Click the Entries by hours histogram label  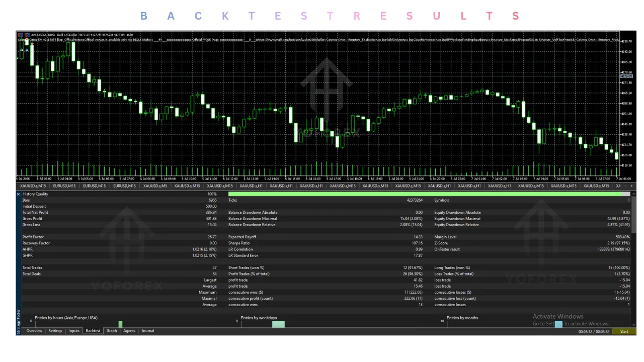(66, 318)
